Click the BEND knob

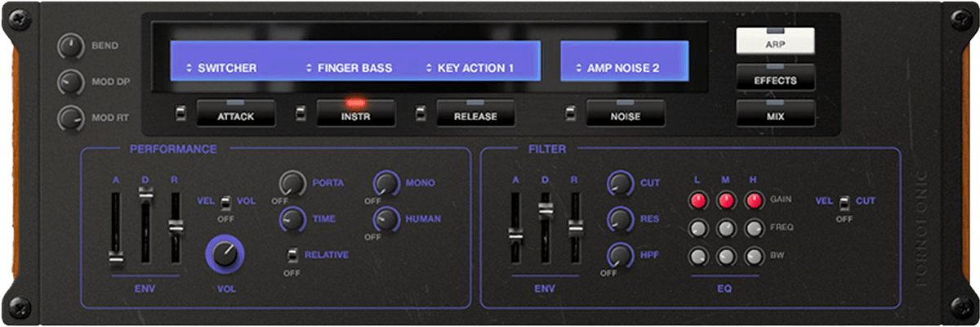click(x=70, y=47)
